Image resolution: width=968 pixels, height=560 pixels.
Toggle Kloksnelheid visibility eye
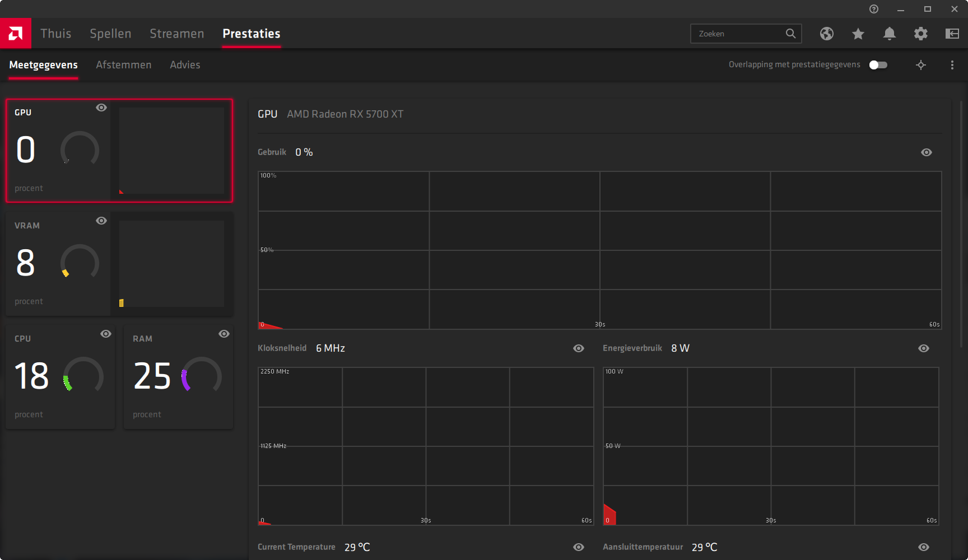579,348
